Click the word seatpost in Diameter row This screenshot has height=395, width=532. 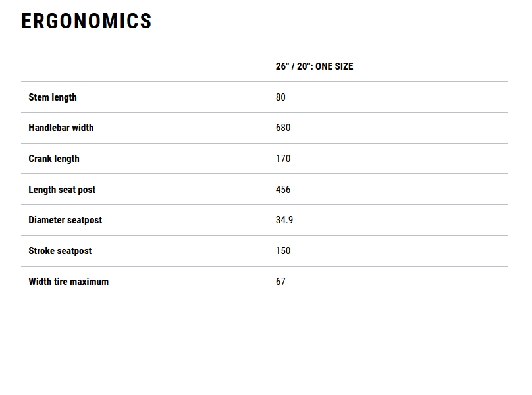pyautogui.click(x=84, y=220)
